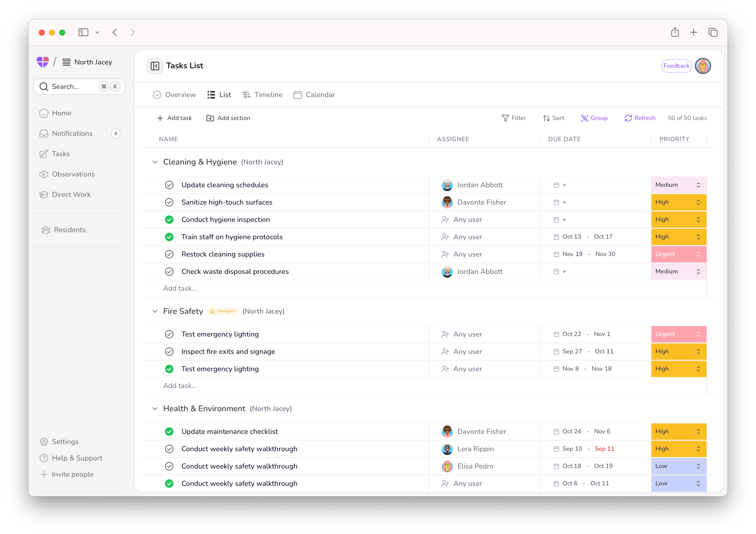Viewport: 756px width, 534px height.
Task: Mark Sanitize high-touch surfaces as complete
Action: [x=169, y=202]
